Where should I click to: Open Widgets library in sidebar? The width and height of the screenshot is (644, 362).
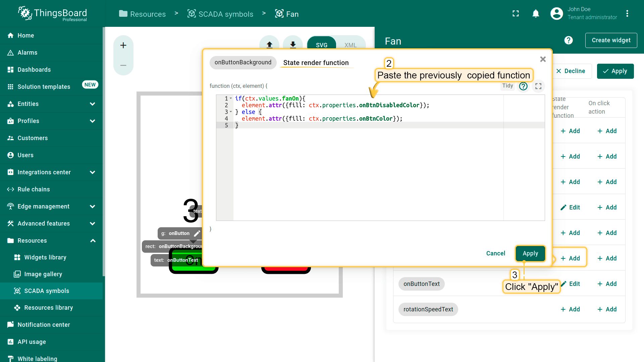[x=45, y=257]
